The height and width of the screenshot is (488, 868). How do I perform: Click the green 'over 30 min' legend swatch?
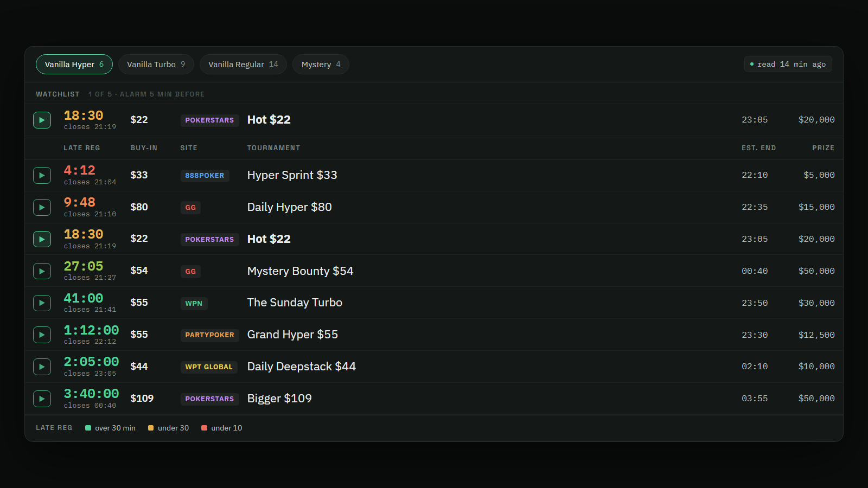[x=88, y=428]
